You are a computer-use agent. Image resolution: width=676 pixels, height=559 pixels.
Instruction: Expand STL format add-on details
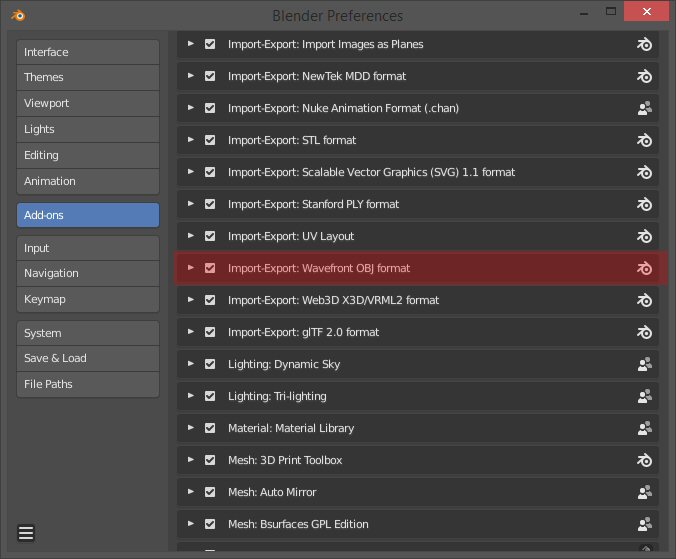191,140
